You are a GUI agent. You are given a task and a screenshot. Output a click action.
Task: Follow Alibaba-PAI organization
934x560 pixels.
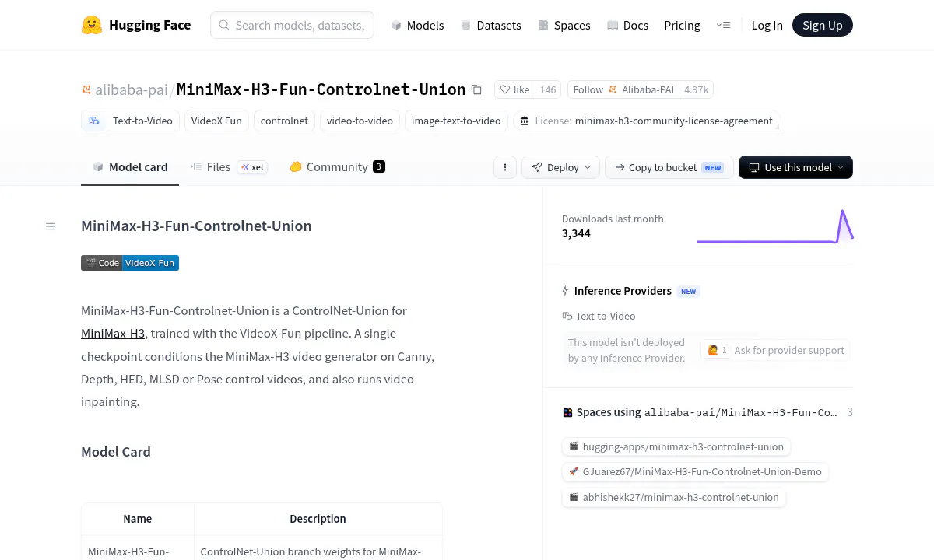tap(623, 89)
